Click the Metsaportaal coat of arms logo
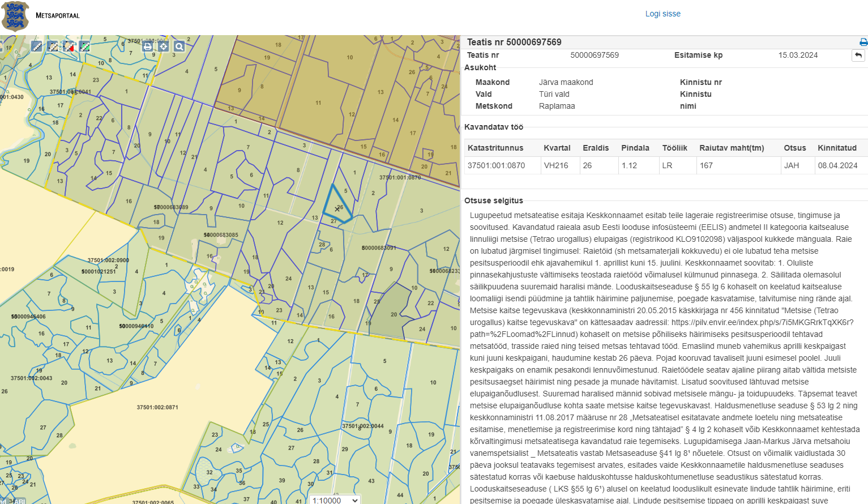 click(15, 16)
